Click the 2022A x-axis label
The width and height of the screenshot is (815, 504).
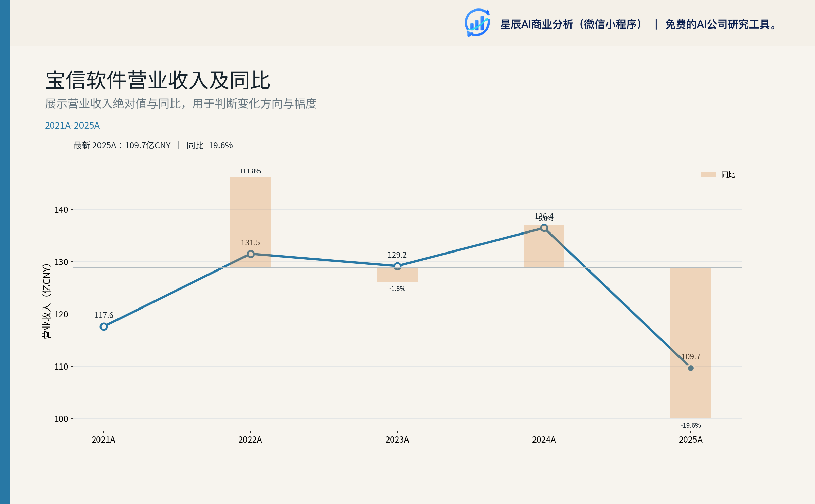[x=250, y=440]
